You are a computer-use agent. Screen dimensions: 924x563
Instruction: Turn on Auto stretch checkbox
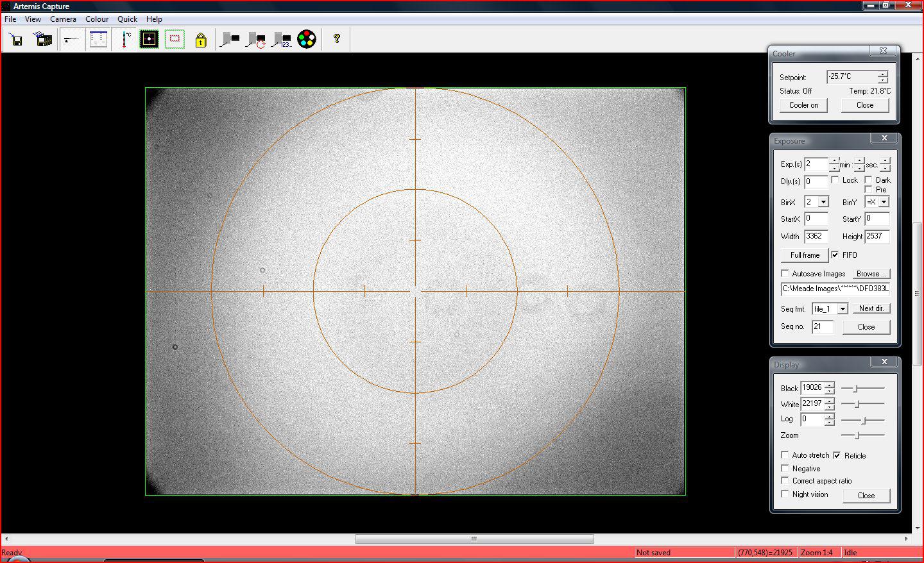785,455
